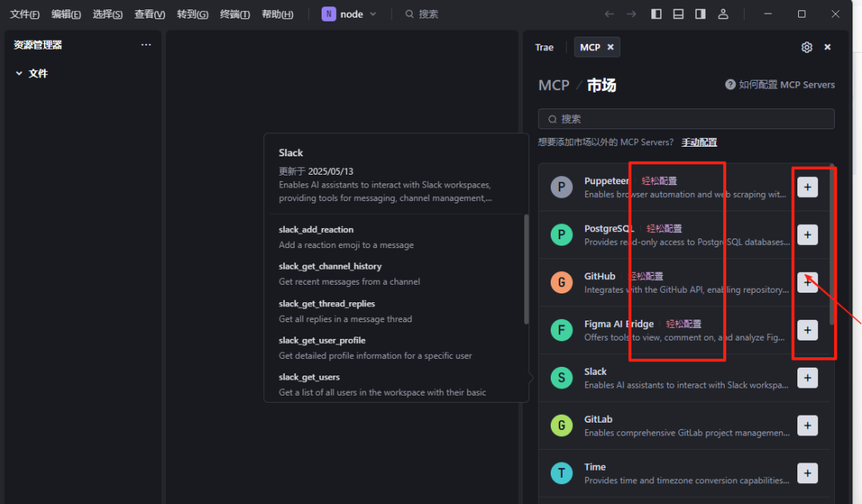This screenshot has height=504, width=862.
Task: Go back with the left arrow
Action: coord(609,14)
